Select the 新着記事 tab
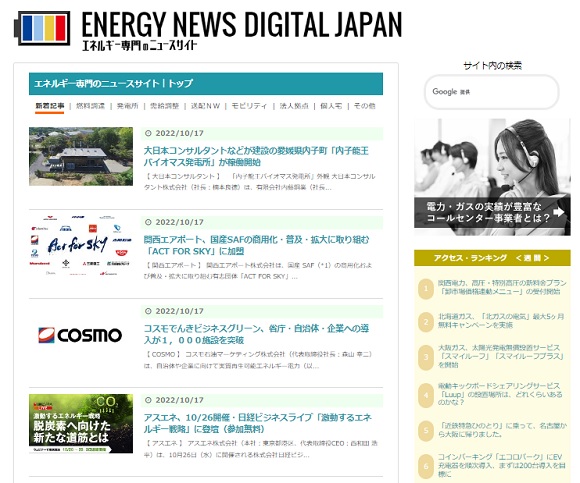This screenshot has height=483, width=580. click(50, 106)
